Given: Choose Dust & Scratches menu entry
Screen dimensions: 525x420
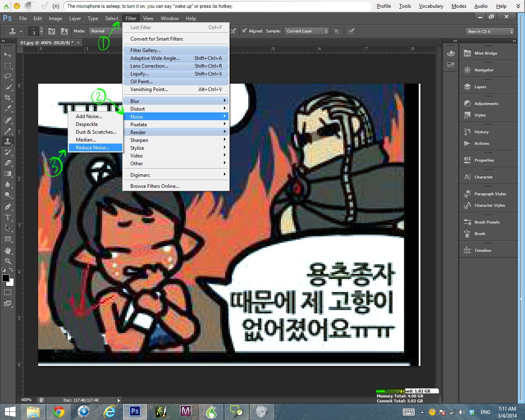Looking at the screenshot, I should pos(95,132).
